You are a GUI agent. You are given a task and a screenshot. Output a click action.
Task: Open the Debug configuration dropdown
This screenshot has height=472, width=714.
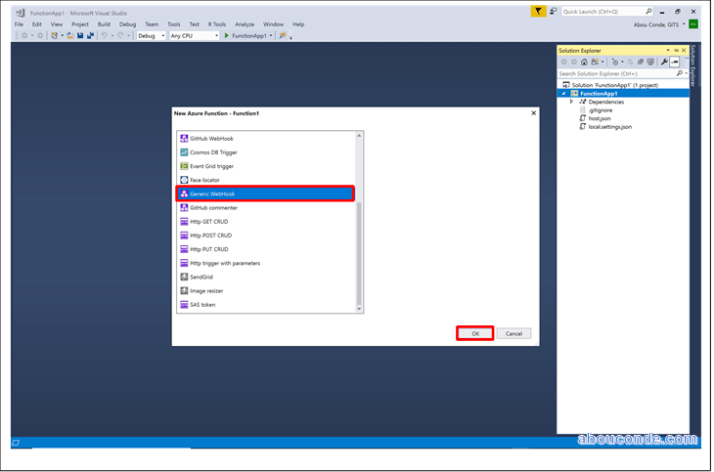pyautogui.click(x=151, y=36)
